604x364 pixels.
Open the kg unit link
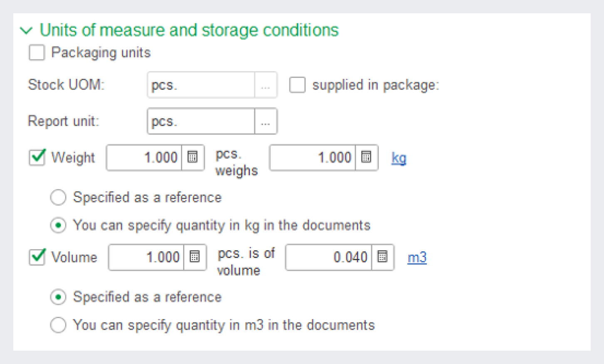(399, 158)
